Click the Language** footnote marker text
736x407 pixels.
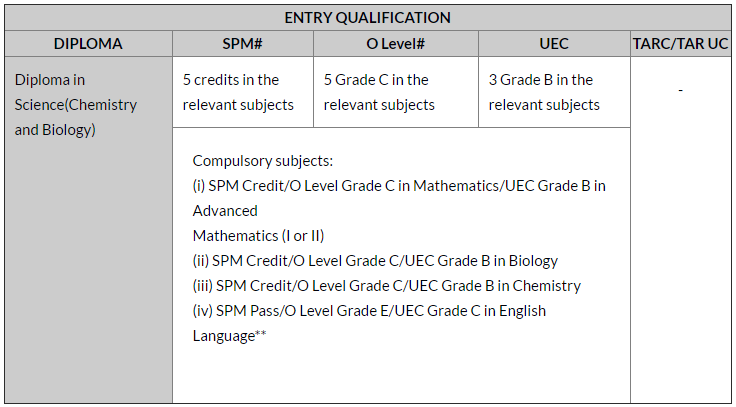[x=229, y=336]
